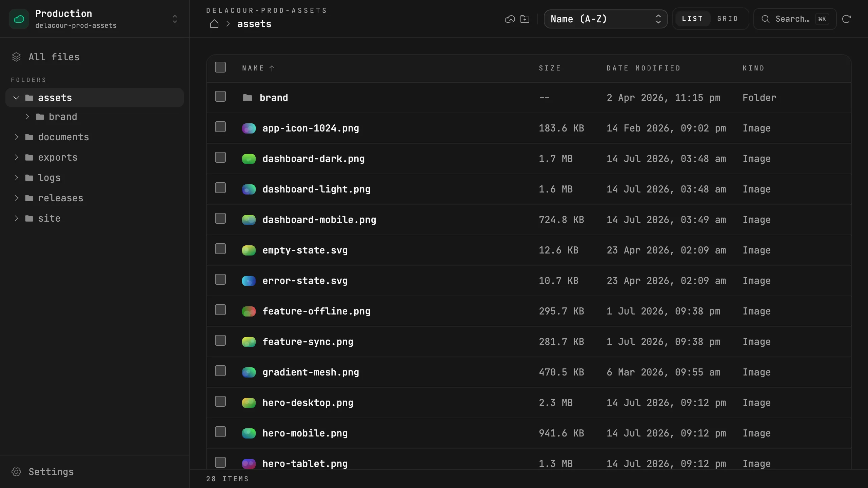Click app-icon-1024.png thumbnail
Viewport: 868px width, 488px height.
click(x=249, y=128)
